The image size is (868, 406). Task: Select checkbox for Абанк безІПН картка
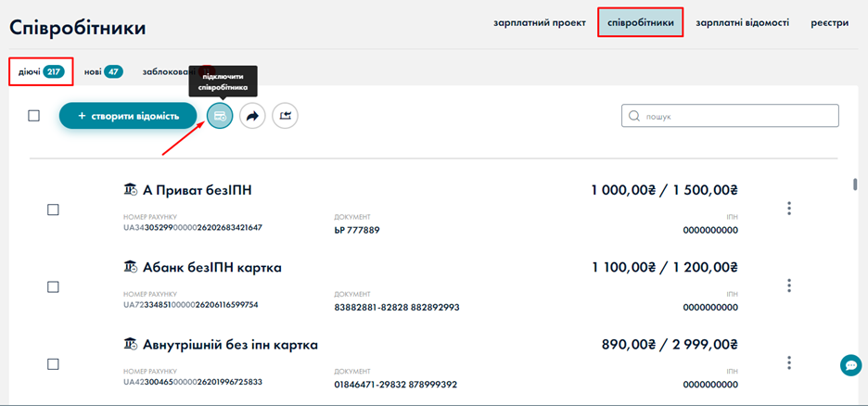point(53,286)
